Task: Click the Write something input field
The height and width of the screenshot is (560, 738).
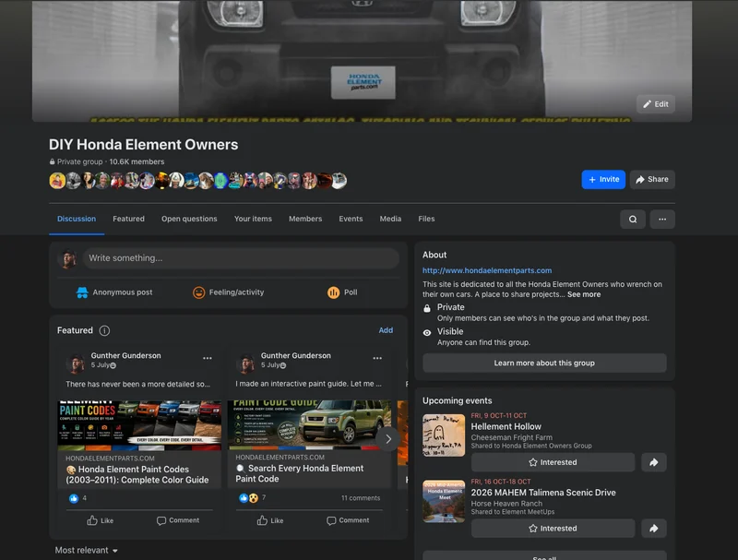Action: click(x=241, y=258)
